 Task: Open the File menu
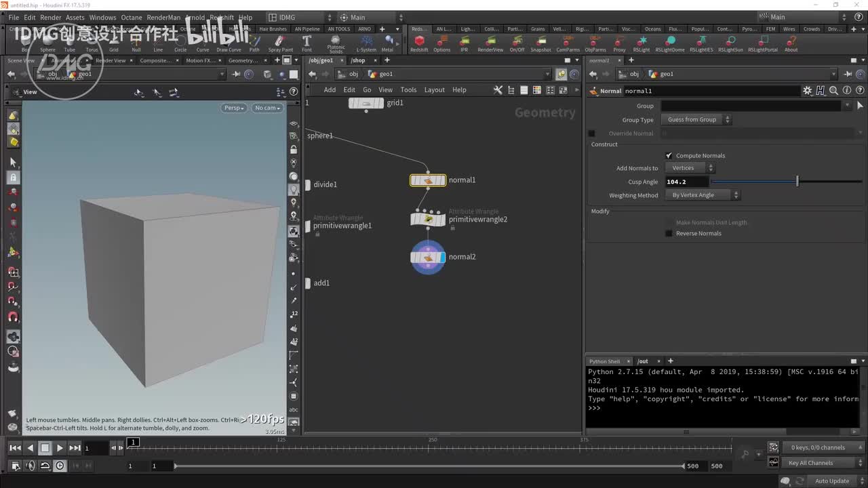point(14,18)
